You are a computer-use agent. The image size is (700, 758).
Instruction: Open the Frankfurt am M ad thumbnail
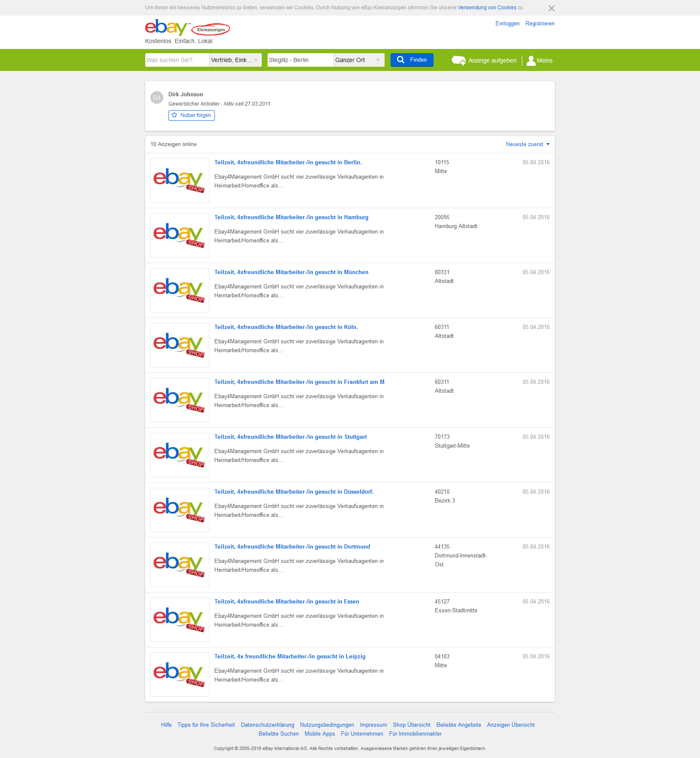[180, 400]
